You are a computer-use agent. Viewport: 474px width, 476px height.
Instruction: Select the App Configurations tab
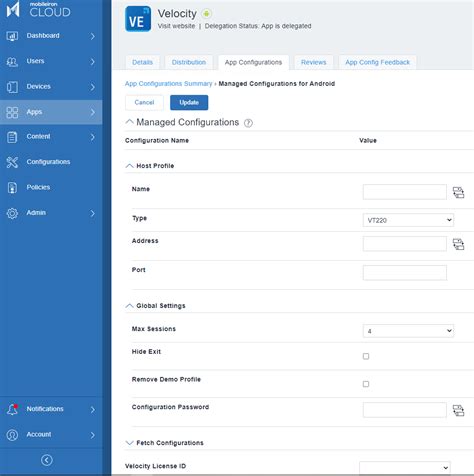pyautogui.click(x=253, y=62)
